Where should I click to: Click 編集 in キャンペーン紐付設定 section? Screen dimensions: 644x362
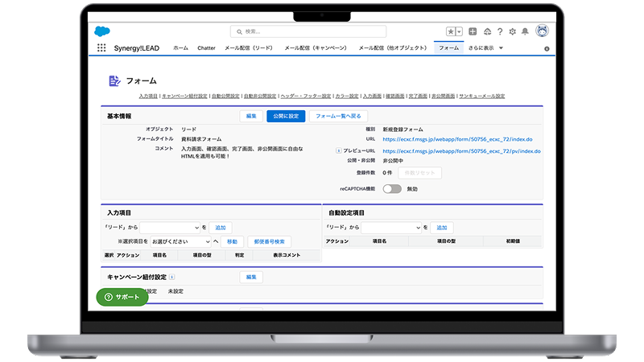tap(251, 277)
